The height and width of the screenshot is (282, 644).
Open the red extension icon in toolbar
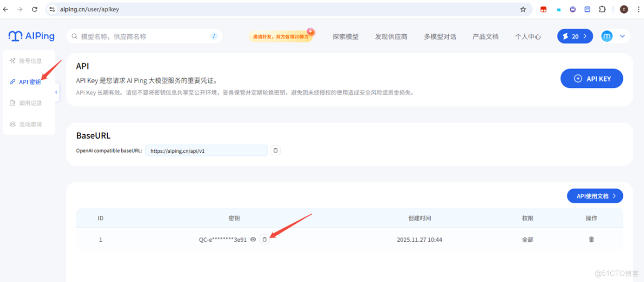(543, 9)
